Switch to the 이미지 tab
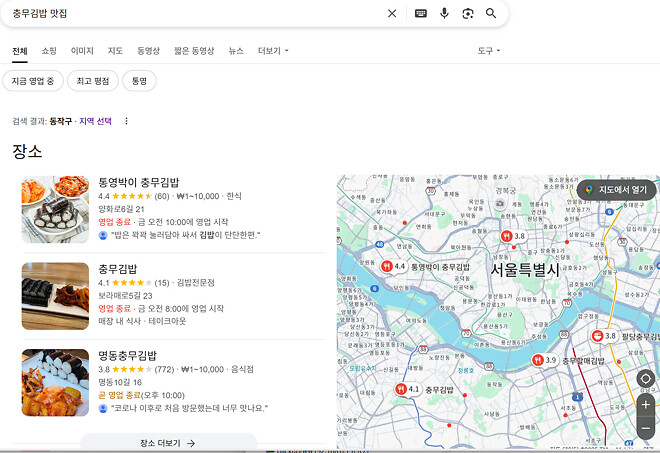Screen dimensions: 660x453 coord(82,51)
